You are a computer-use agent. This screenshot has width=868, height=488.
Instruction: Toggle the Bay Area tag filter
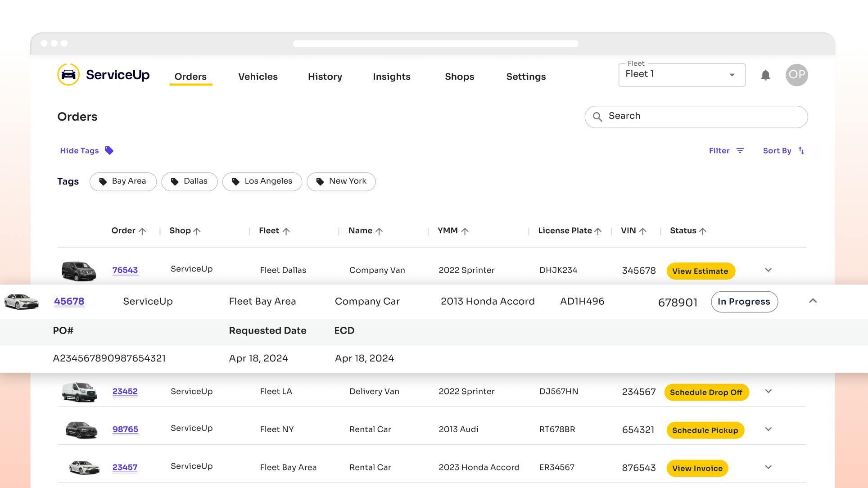pyautogui.click(x=123, y=181)
